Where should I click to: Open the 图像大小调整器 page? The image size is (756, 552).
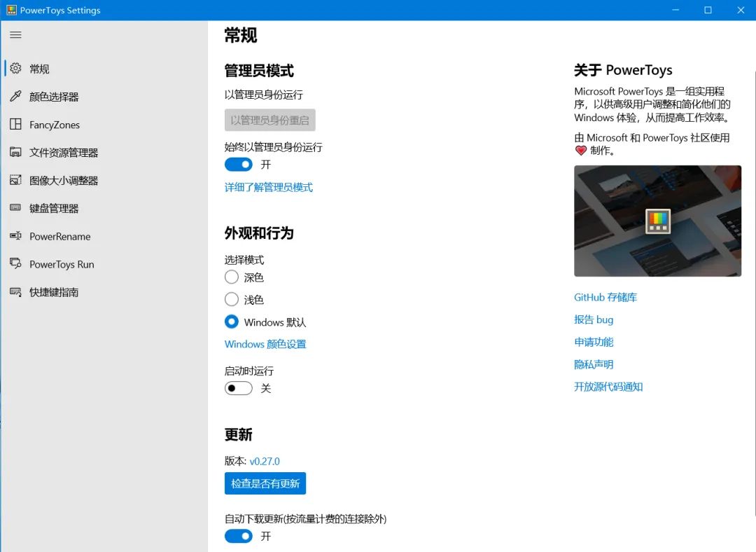coord(64,181)
